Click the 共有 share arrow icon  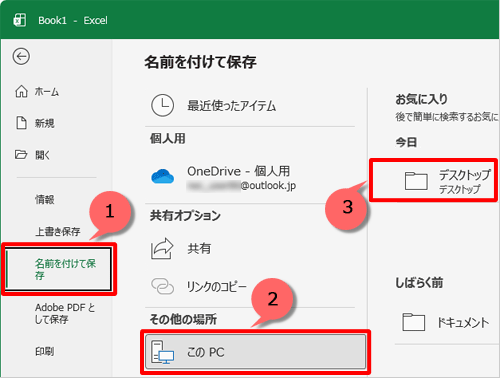162,249
